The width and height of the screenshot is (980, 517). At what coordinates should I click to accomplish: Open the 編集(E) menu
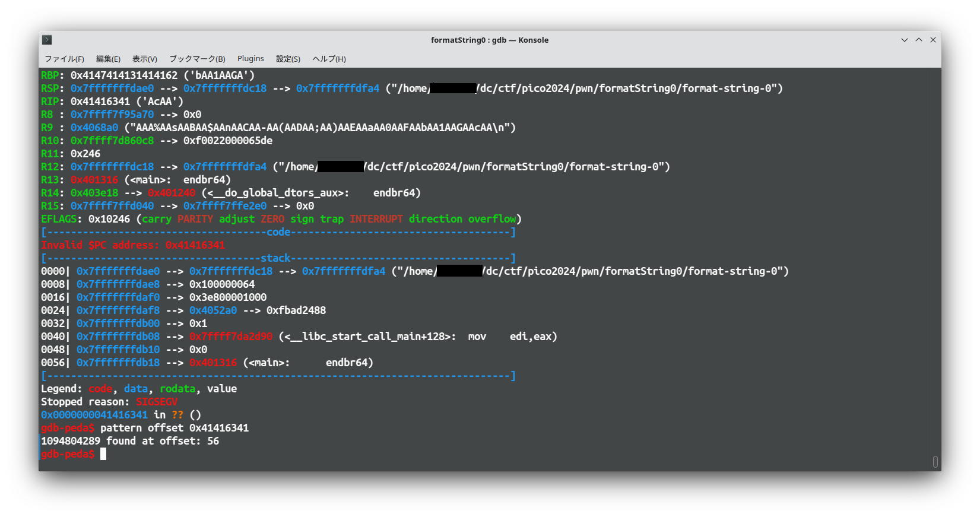(108, 59)
